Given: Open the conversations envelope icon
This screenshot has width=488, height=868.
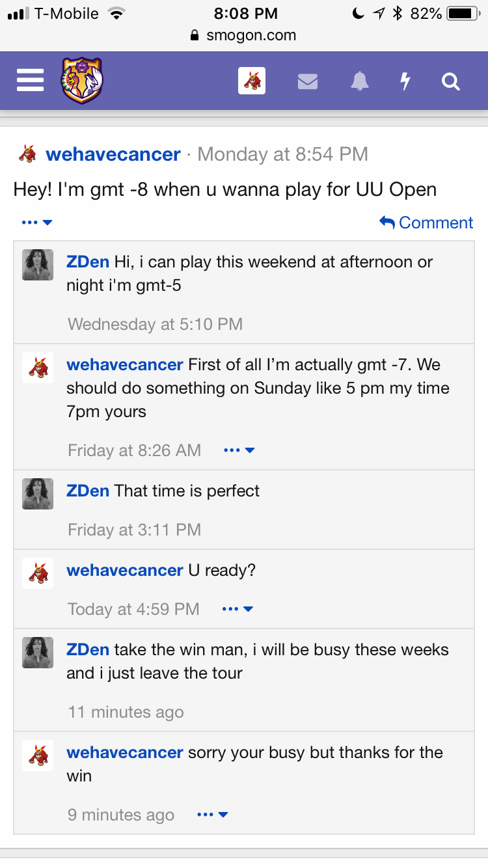Looking at the screenshot, I should 308,81.
